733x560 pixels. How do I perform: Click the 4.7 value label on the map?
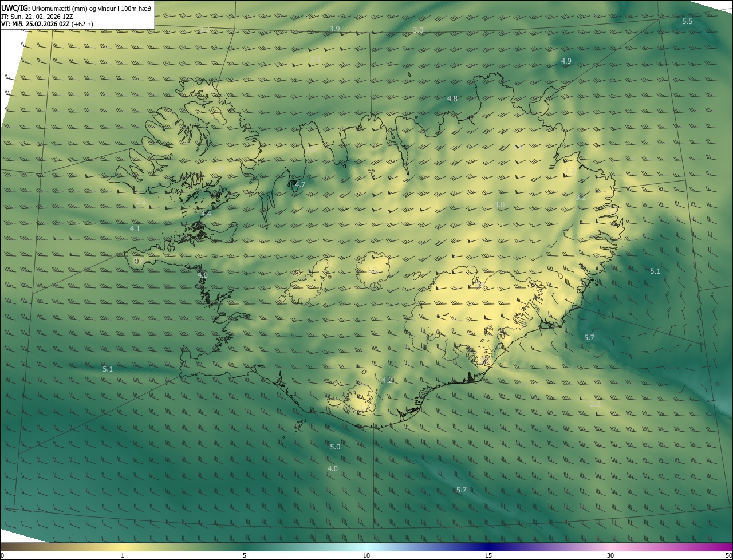(300, 184)
